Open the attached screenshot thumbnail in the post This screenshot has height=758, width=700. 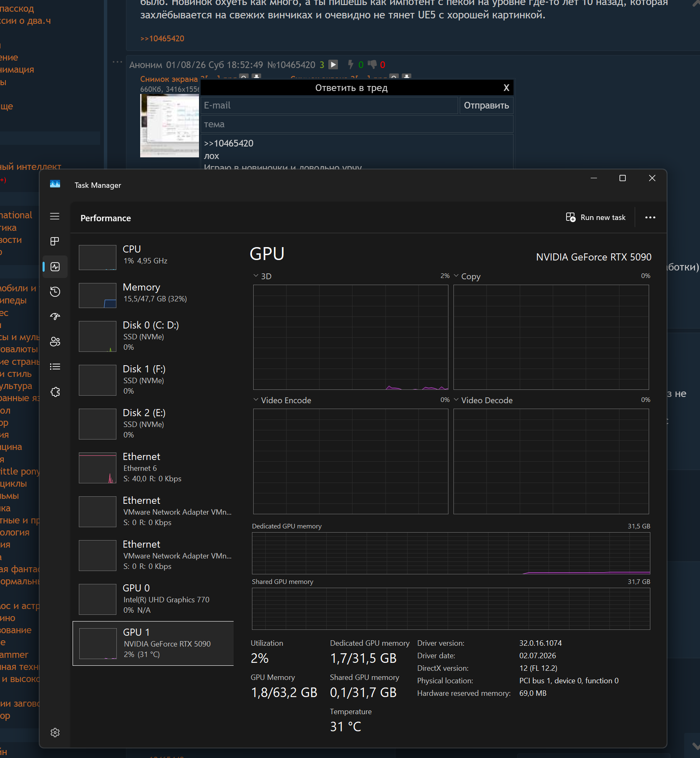[169, 126]
